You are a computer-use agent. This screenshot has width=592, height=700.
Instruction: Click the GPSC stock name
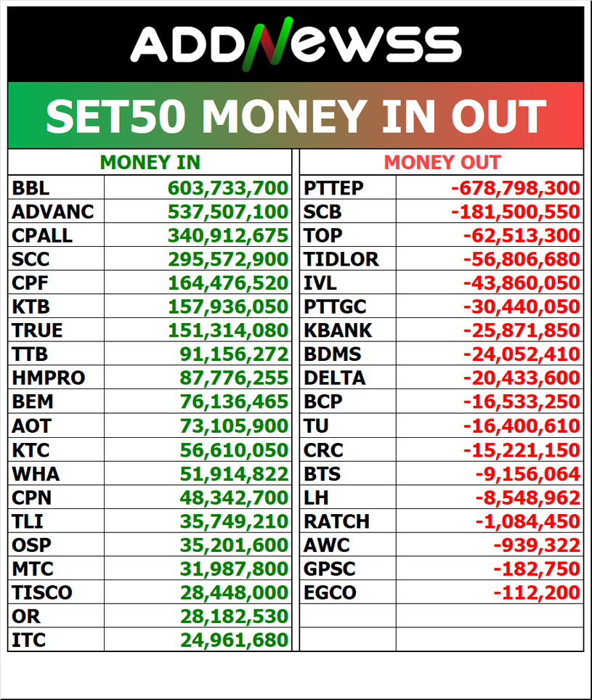click(x=330, y=569)
